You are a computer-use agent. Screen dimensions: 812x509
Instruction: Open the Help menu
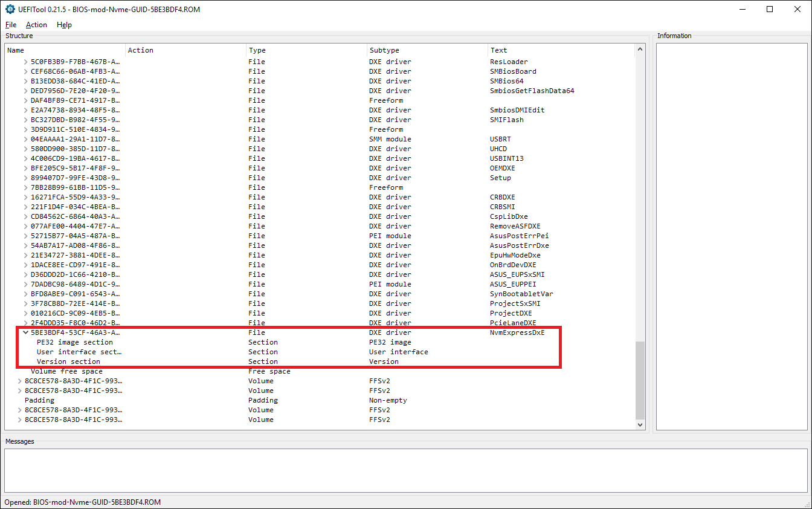pyautogui.click(x=64, y=25)
